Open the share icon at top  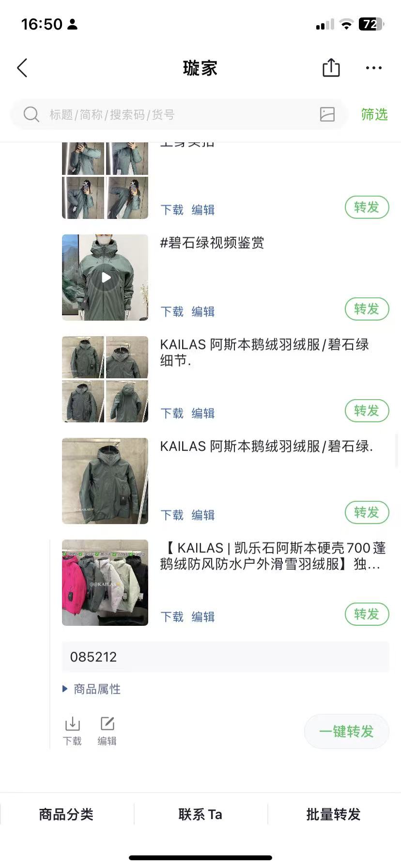[x=331, y=68]
